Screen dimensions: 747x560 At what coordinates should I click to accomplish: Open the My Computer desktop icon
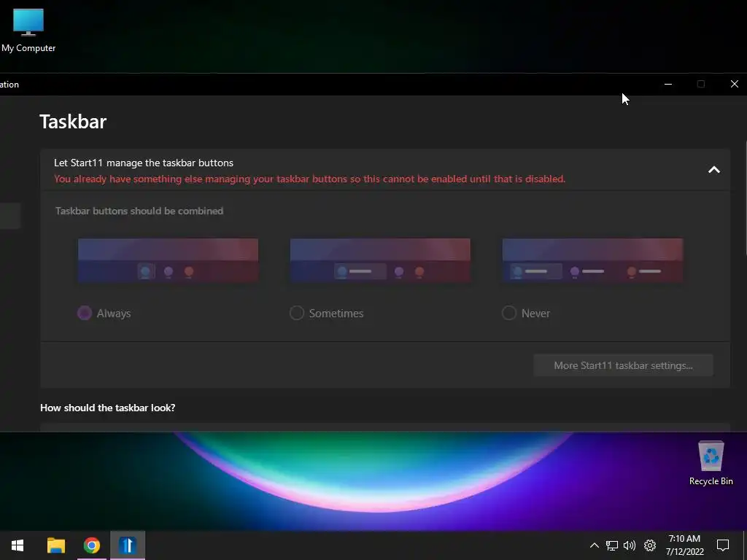click(x=28, y=31)
